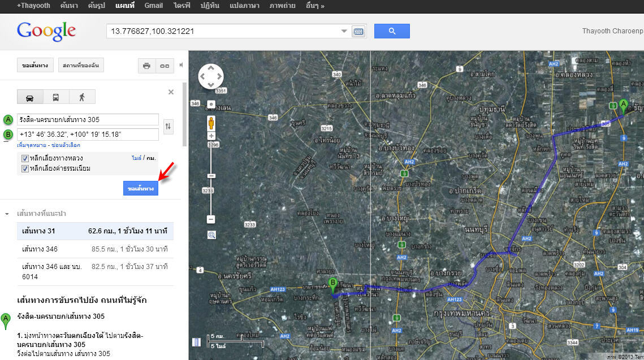Open Gmail in top bar
The image size is (644, 360).
[x=154, y=6]
